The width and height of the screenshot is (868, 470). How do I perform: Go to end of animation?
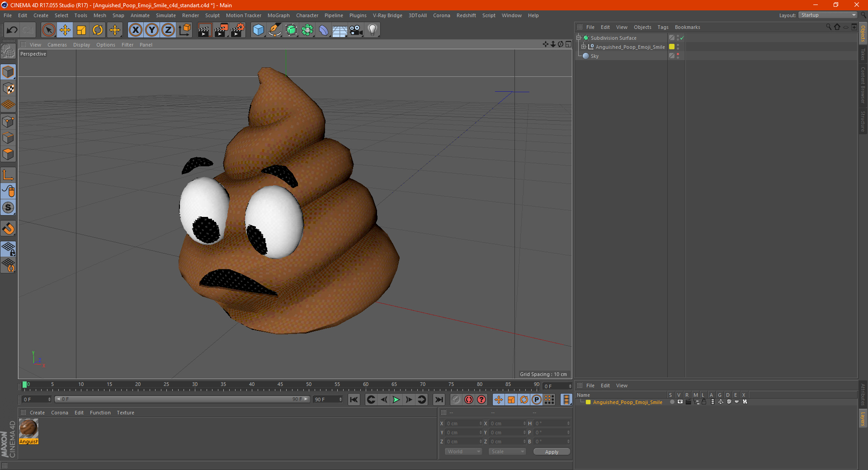tap(439, 399)
